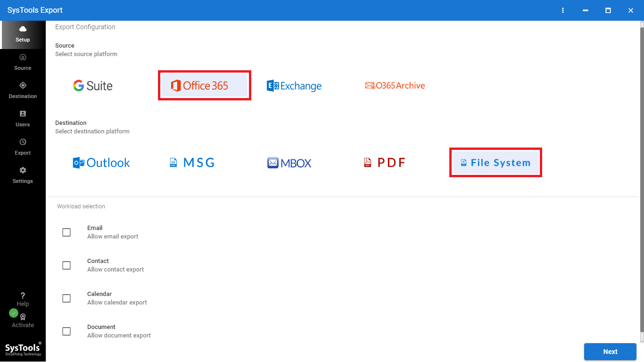Choose PDF as destination format

(385, 163)
